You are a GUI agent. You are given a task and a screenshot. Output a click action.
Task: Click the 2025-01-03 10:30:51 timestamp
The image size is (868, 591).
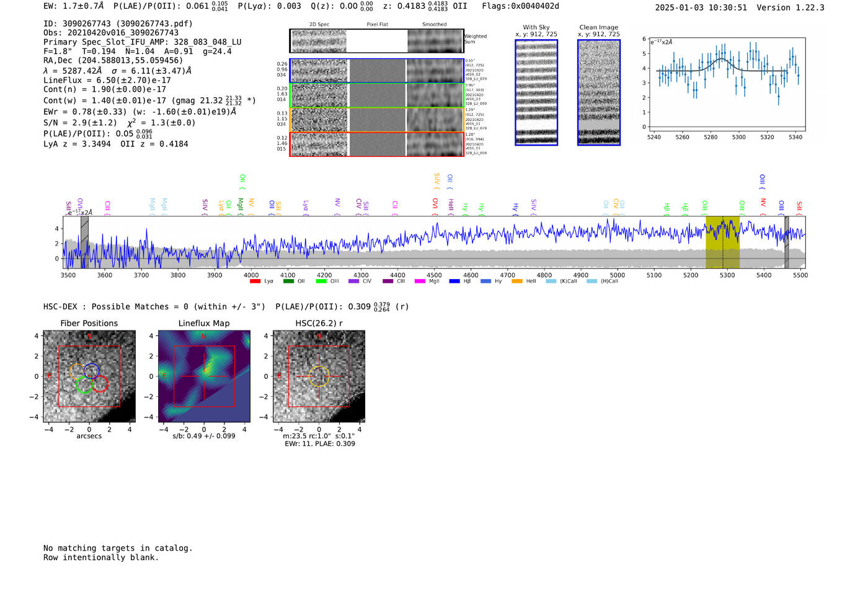click(x=701, y=7)
